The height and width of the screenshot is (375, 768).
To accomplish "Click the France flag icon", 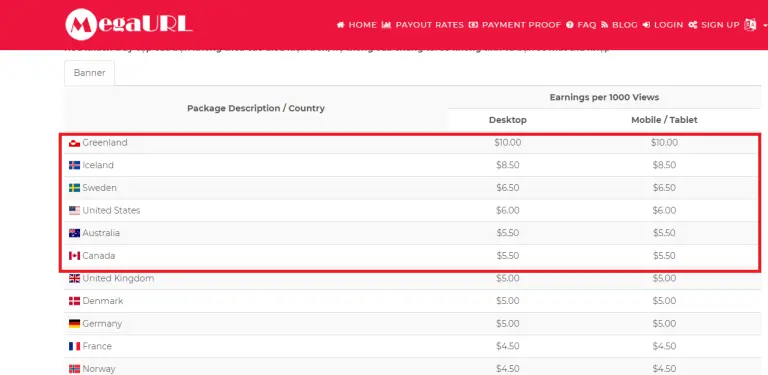I will coord(74,346).
